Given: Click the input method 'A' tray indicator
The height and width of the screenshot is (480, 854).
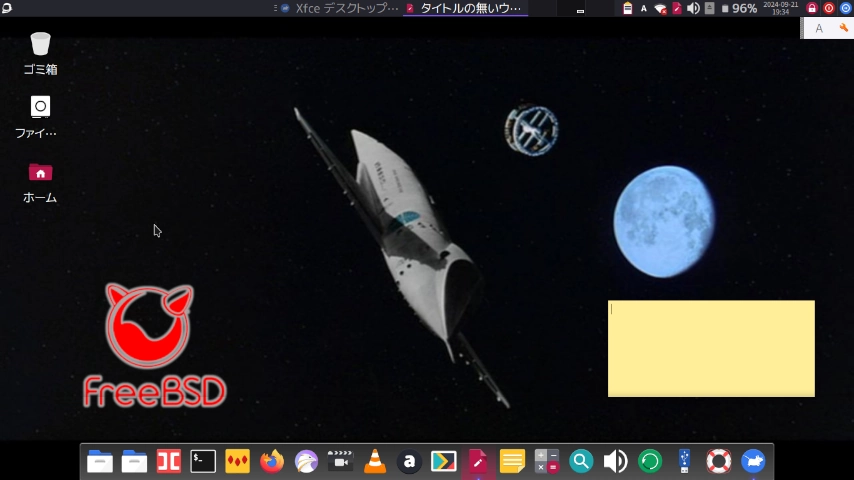Looking at the screenshot, I should click(644, 8).
